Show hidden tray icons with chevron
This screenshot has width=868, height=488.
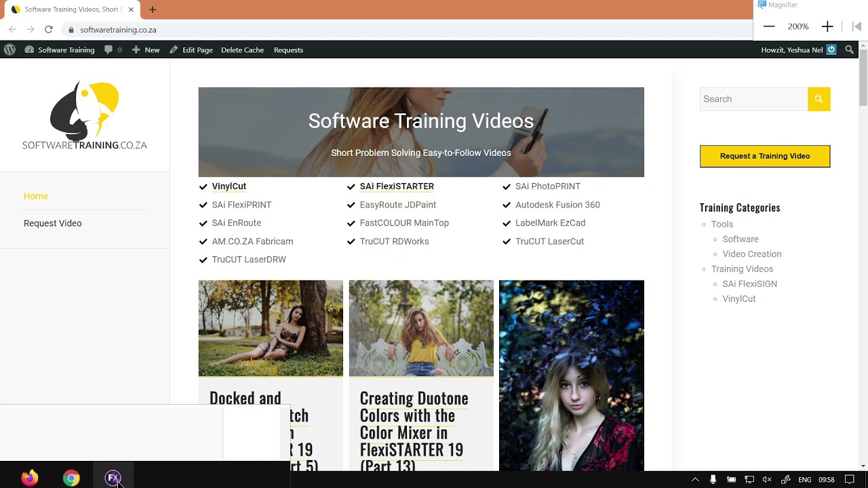point(694,480)
